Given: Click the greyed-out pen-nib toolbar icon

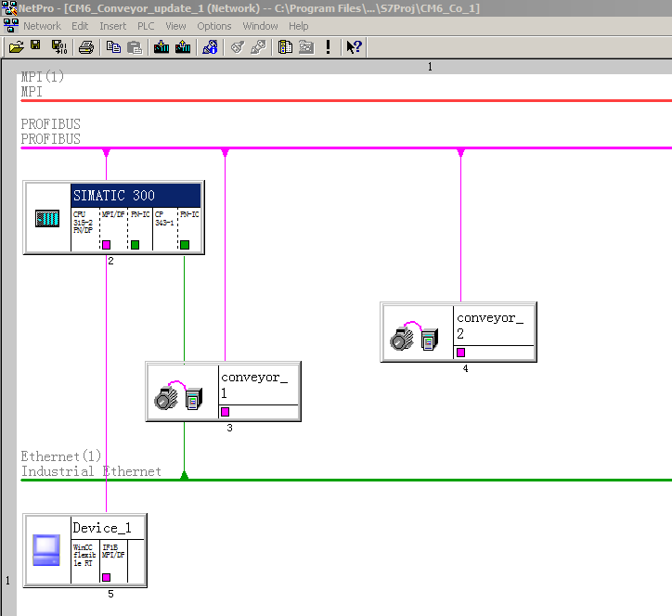Looking at the screenshot, I should pyautogui.click(x=258, y=46).
